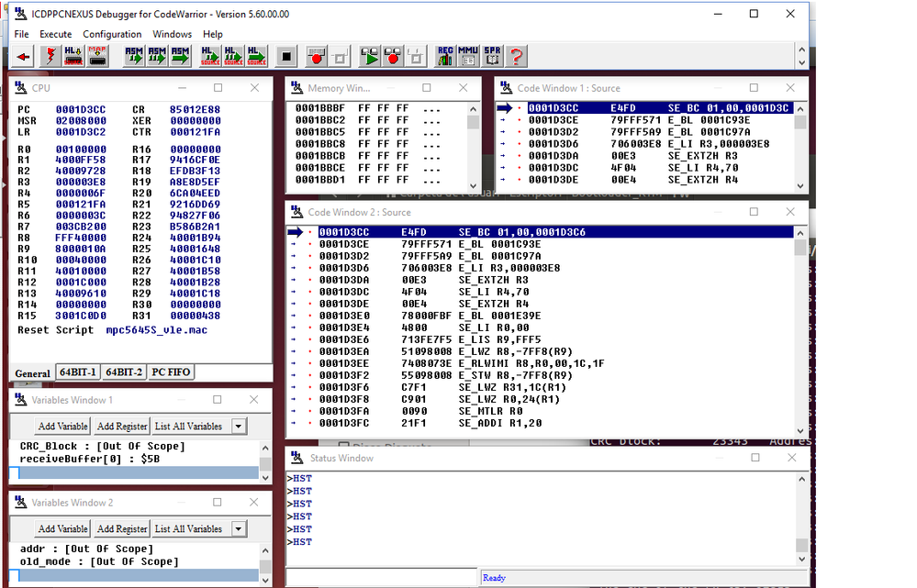Click the green play macro icon
The image size is (917, 588).
coord(370,57)
